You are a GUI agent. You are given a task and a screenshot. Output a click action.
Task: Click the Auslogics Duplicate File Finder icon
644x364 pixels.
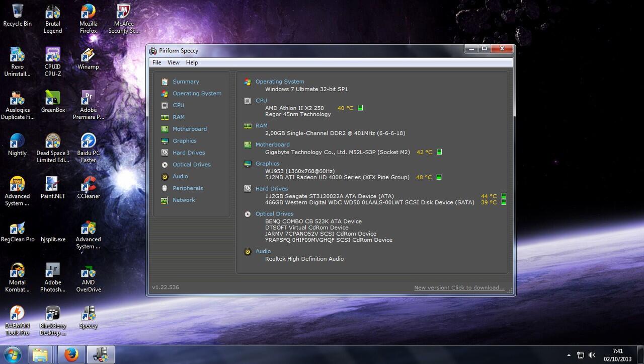click(18, 106)
